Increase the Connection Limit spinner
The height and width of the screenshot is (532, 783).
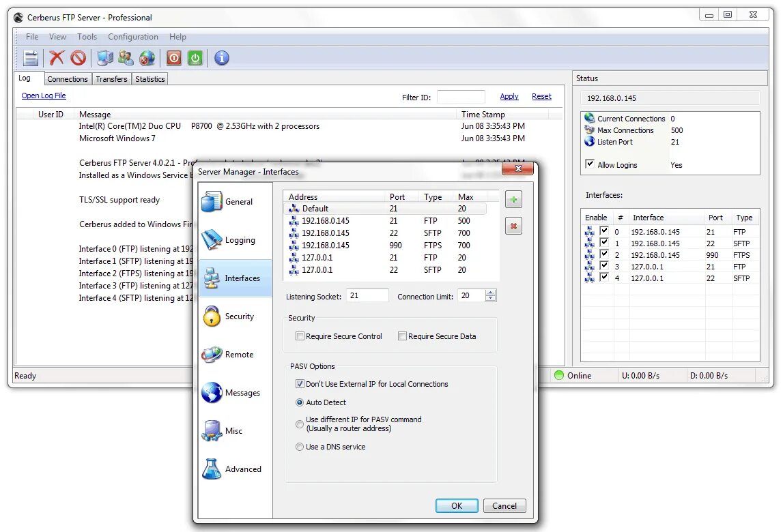click(x=490, y=293)
